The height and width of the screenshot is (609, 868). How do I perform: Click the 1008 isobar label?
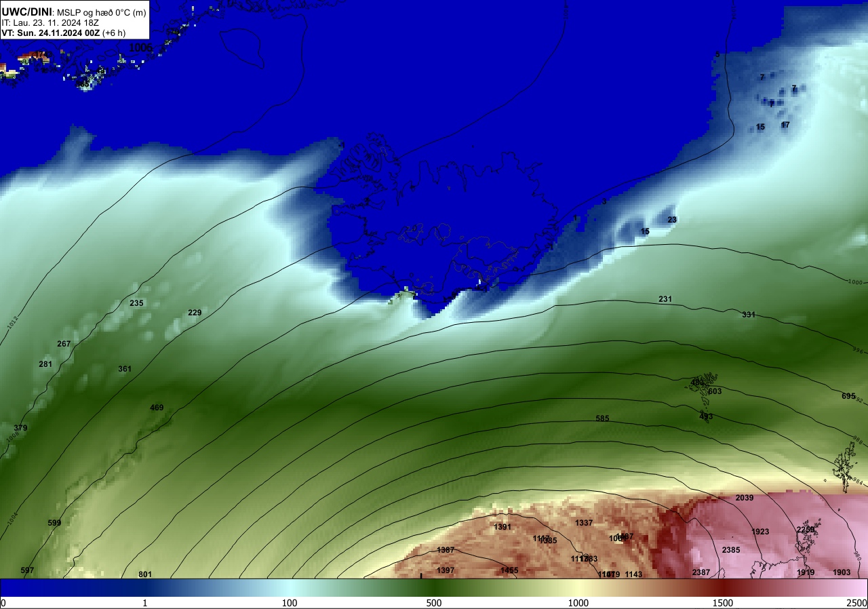click(x=13, y=436)
